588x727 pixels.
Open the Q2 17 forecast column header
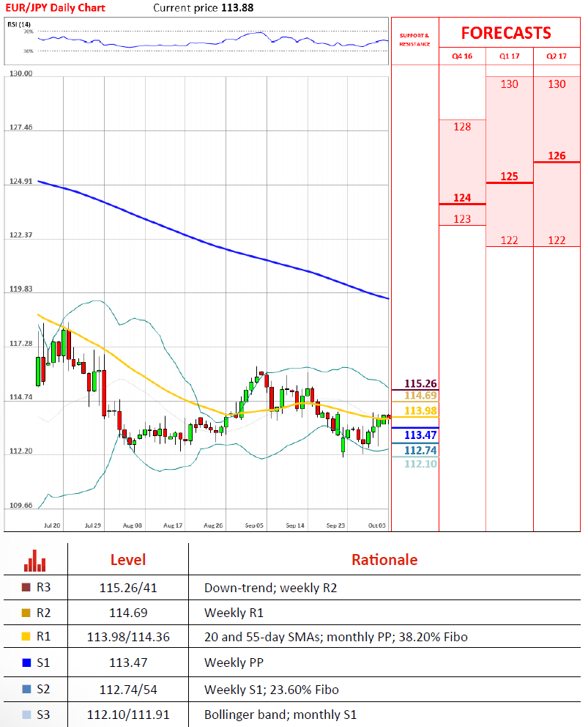click(x=557, y=56)
